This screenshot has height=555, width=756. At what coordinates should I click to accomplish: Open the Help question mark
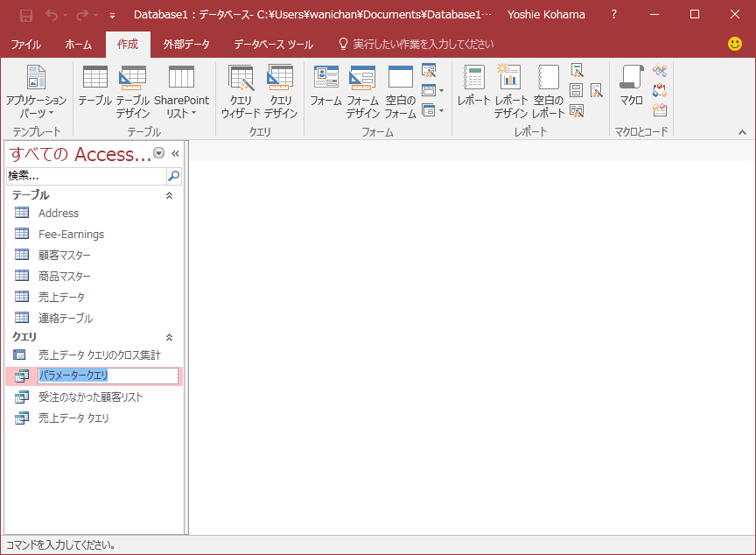point(613,15)
